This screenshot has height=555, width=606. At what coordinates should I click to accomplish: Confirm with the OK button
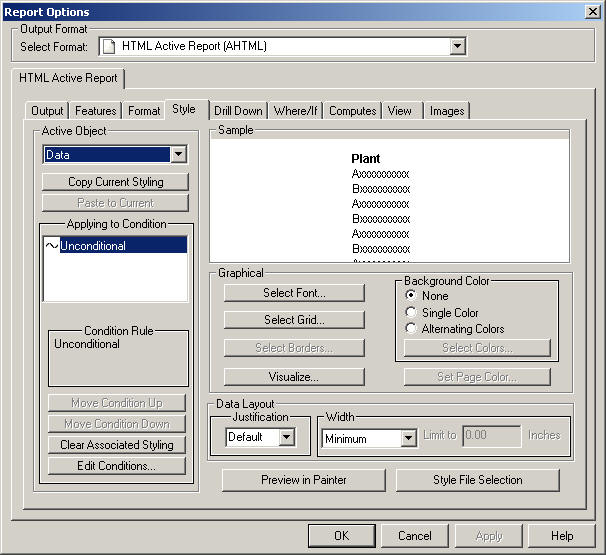pyautogui.click(x=342, y=536)
